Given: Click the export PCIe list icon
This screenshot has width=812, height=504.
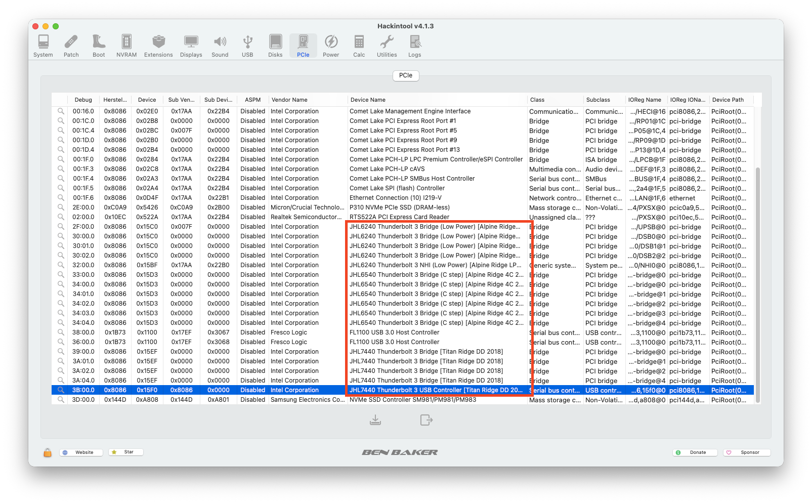Looking at the screenshot, I should pos(426,420).
